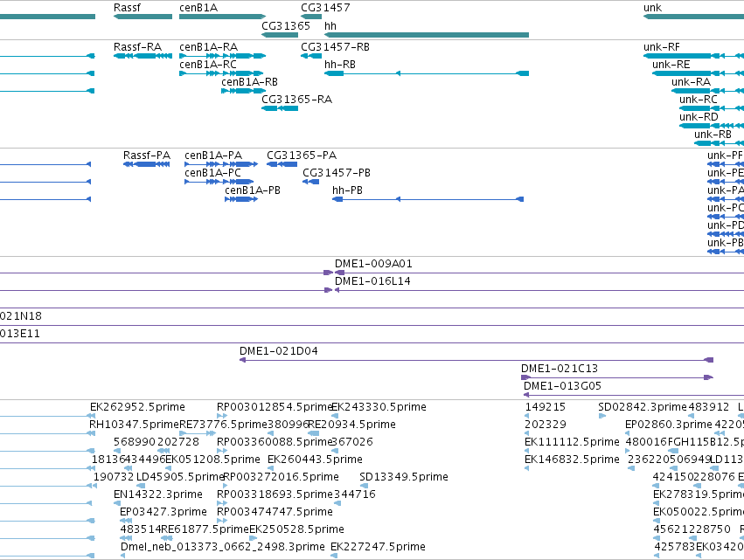This screenshot has height=560, width=744.
Task: Select the cenB1A-RA transcript
Action: [222, 56]
